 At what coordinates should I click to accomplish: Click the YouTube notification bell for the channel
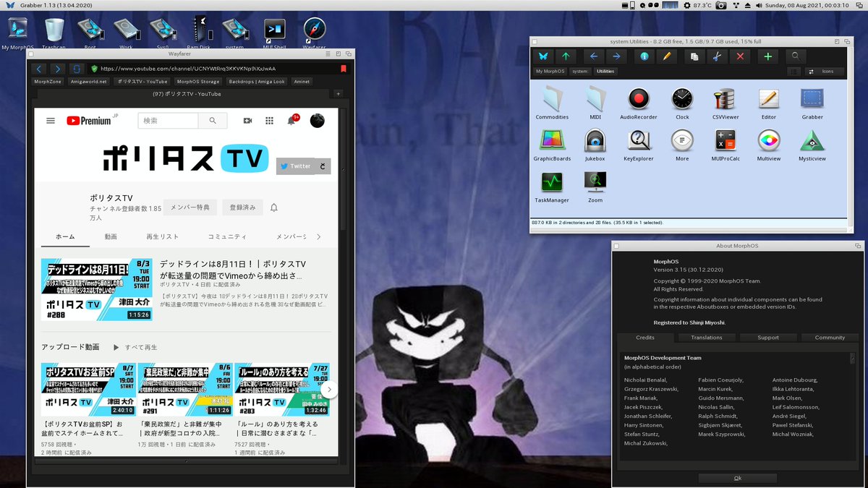(x=274, y=207)
